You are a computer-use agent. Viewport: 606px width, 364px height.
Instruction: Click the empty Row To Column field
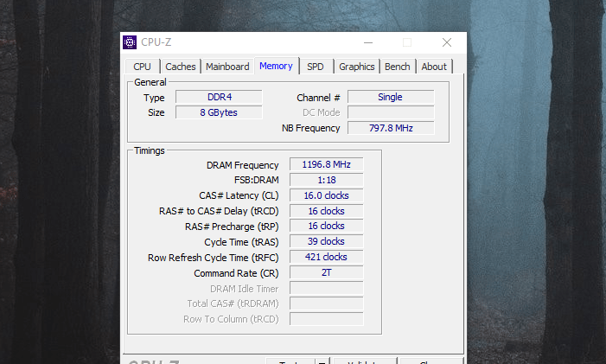coord(327,319)
